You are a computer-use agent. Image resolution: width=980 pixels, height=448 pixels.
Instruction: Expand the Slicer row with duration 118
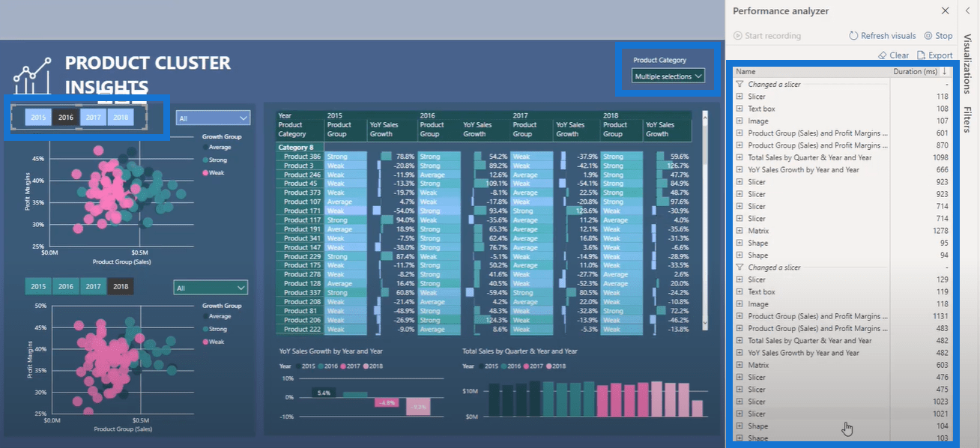point(739,97)
